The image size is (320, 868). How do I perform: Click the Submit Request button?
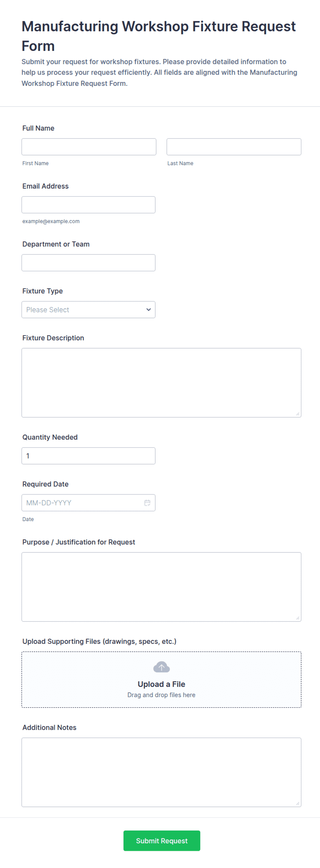pyautogui.click(x=162, y=841)
